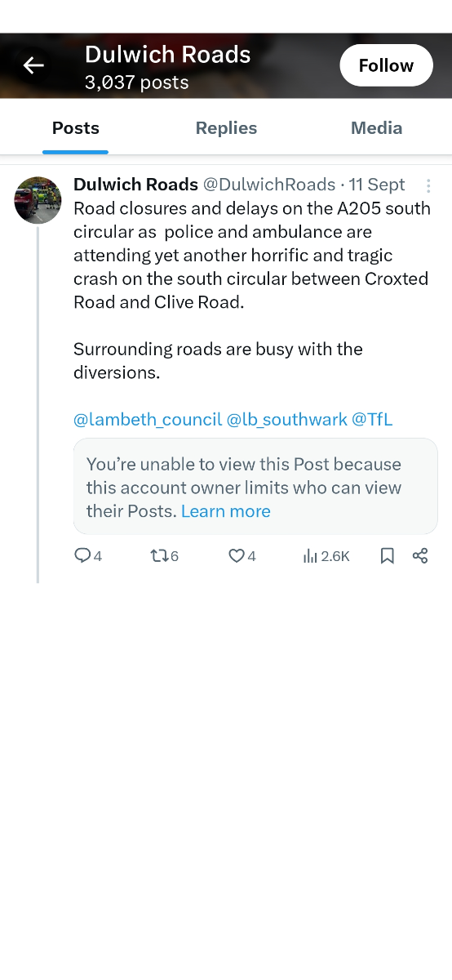Click the Learn more link
Viewport: 452px width, 980px height.
click(226, 511)
